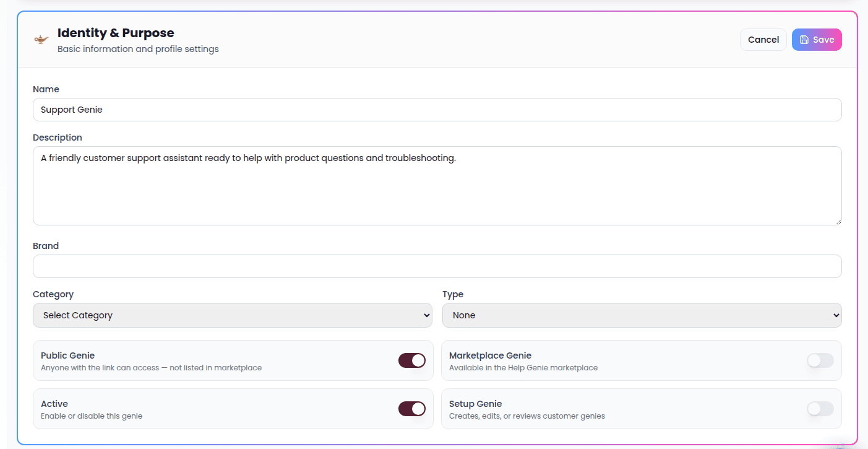Screen dimensions: 868x449
Task: Click the Brand field label
Action: tap(46, 246)
